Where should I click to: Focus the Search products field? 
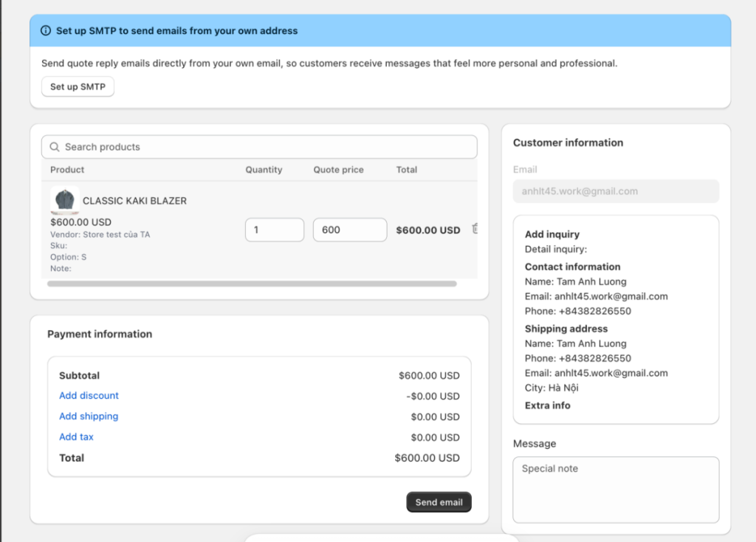pos(259,147)
